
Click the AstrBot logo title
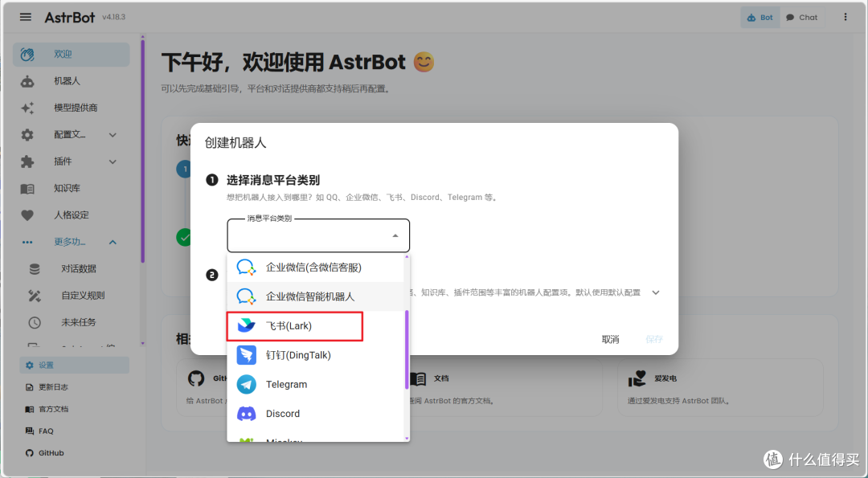pyautogui.click(x=70, y=18)
